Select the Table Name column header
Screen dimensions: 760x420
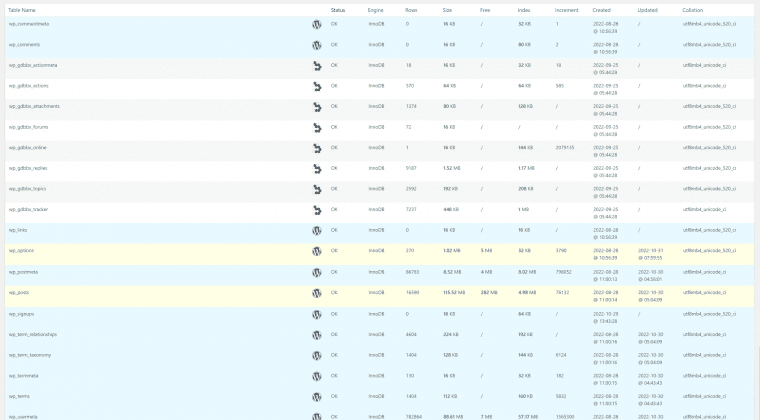tap(22, 10)
